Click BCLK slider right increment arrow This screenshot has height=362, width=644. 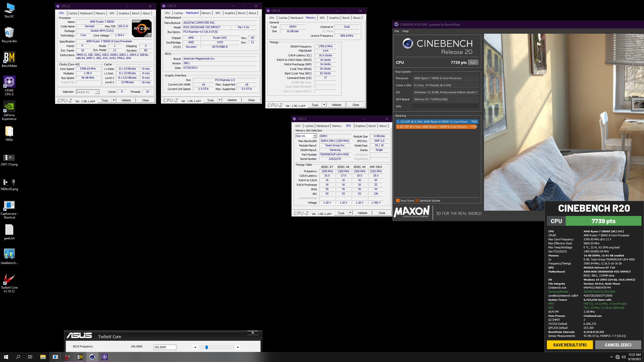pyautogui.click(x=238, y=347)
